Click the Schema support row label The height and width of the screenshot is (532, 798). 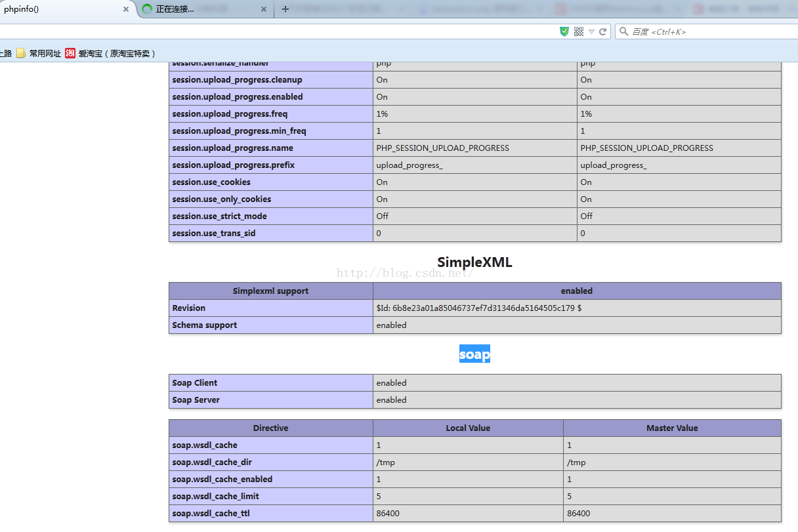coord(204,325)
